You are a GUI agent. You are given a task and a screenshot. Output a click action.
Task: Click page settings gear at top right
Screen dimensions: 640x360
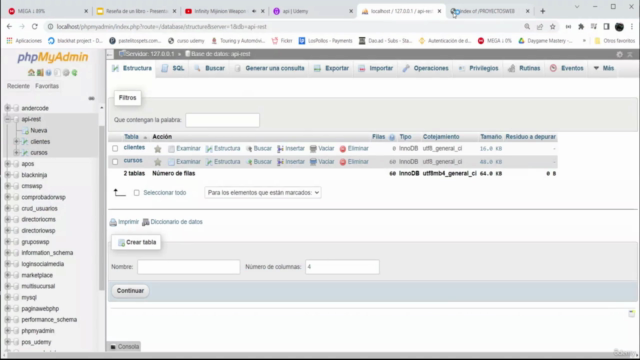coord(620,54)
